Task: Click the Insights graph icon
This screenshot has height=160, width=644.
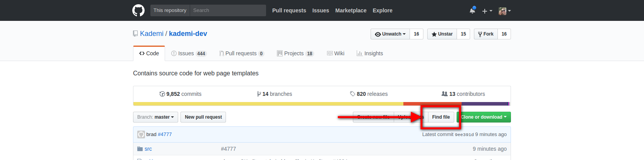Action: click(x=359, y=53)
